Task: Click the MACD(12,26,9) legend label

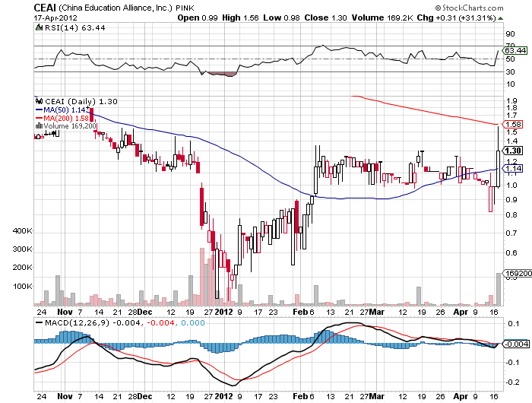Action: (77, 323)
